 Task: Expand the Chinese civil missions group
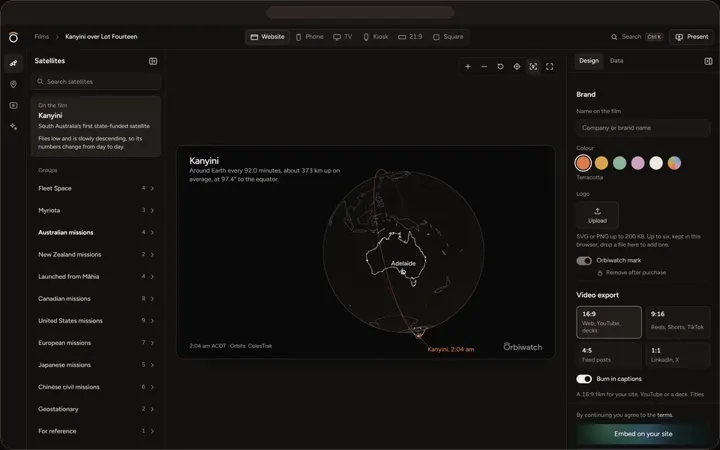tap(96, 387)
